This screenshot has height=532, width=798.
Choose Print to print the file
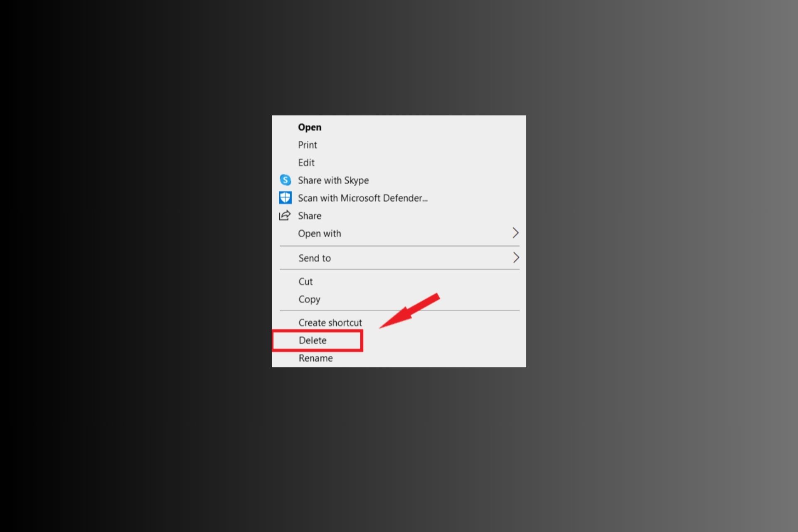[308, 145]
